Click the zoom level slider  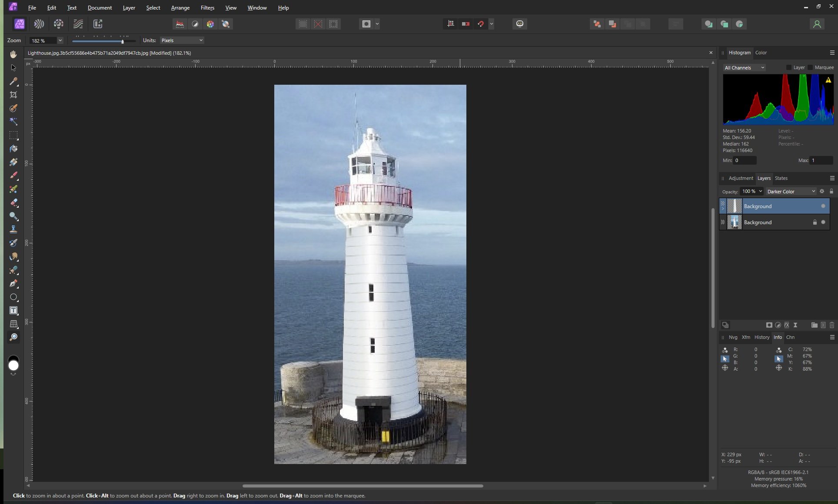pos(103,41)
